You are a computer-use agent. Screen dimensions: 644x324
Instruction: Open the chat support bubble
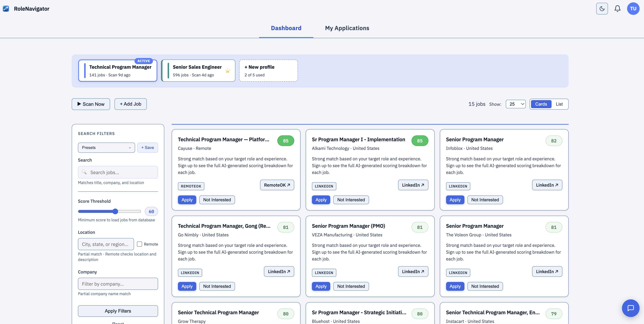click(x=631, y=308)
